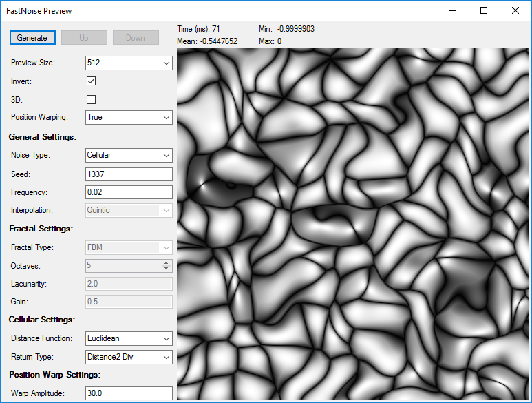This screenshot has height=403, width=532.
Task: Open the Position Warping dropdown
Action: 129,118
